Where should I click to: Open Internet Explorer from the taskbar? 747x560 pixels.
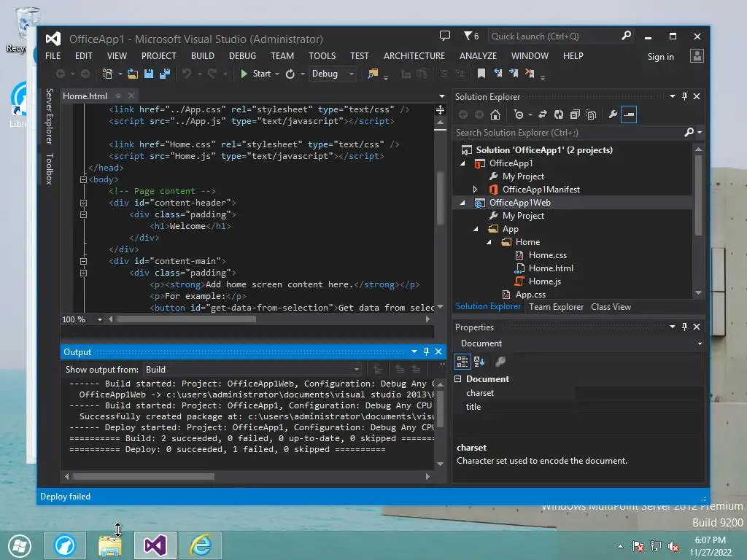[201, 545]
